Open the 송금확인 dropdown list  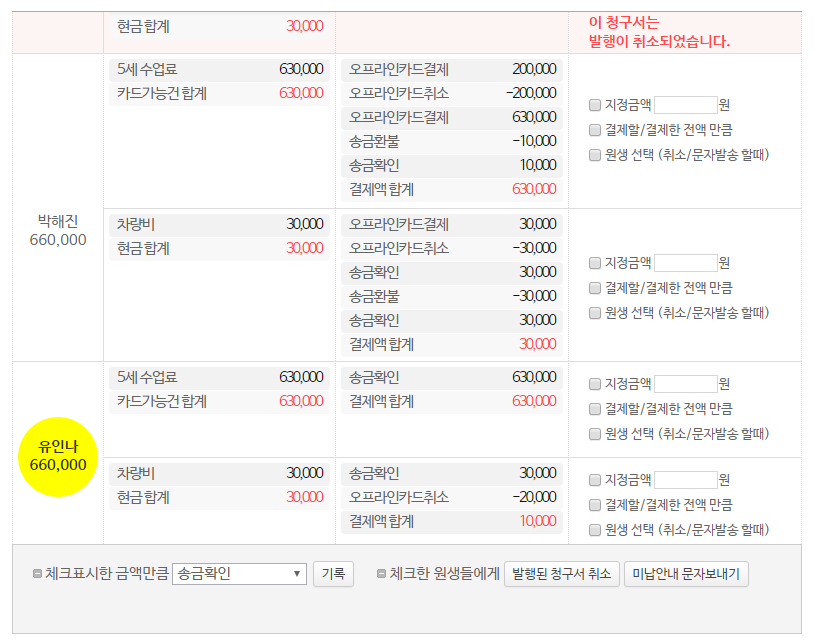click(239, 574)
